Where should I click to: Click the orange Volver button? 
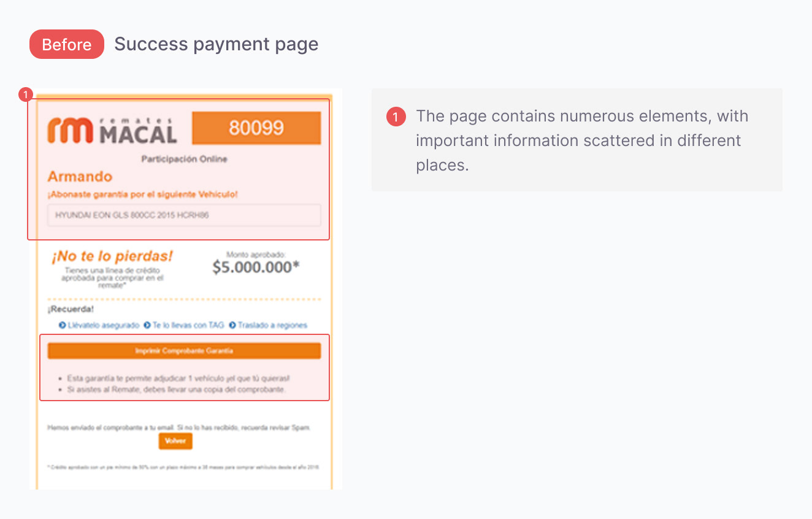click(175, 441)
